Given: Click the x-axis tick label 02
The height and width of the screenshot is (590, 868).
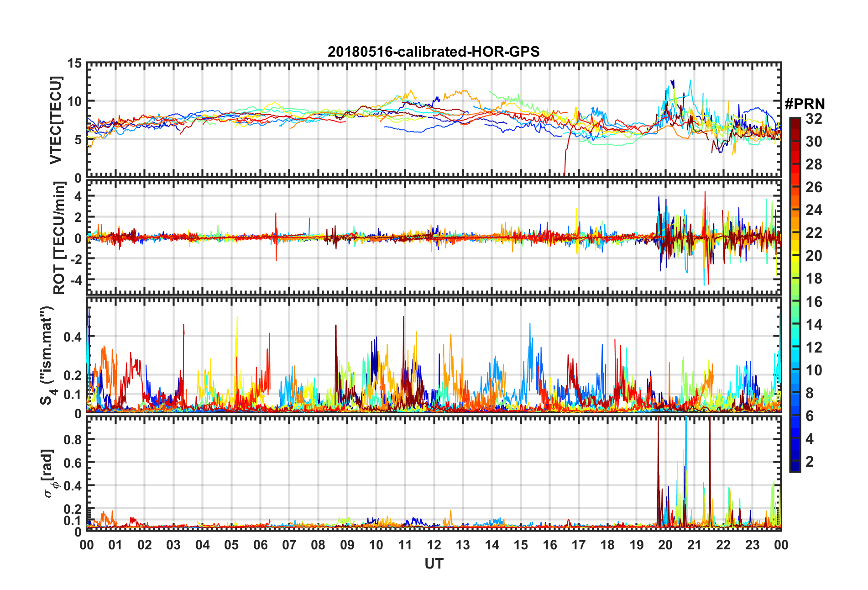Looking at the screenshot, I should tap(145, 545).
